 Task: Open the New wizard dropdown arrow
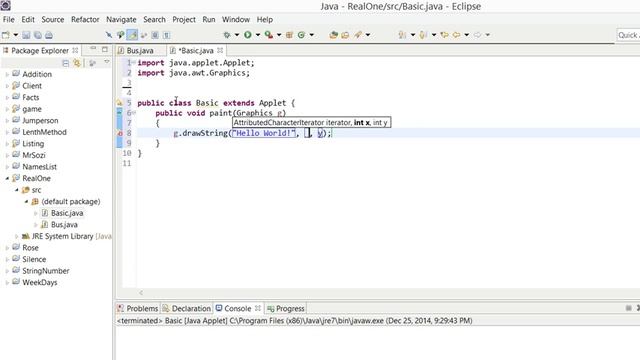point(16,35)
